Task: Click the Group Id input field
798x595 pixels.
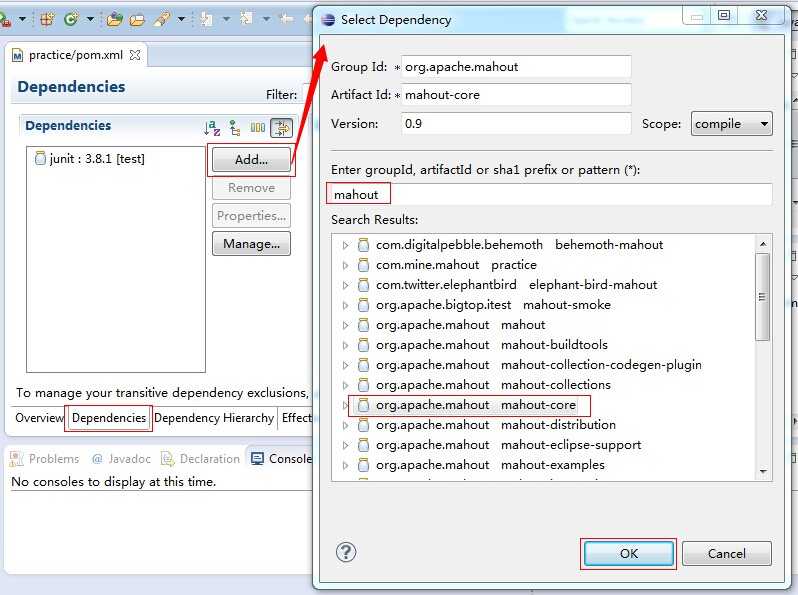Action: 516,67
